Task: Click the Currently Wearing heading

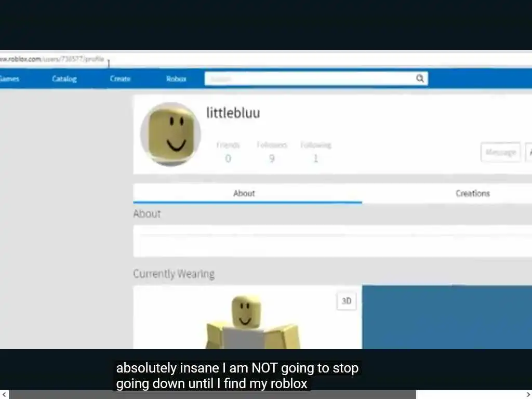Action: 174,273
